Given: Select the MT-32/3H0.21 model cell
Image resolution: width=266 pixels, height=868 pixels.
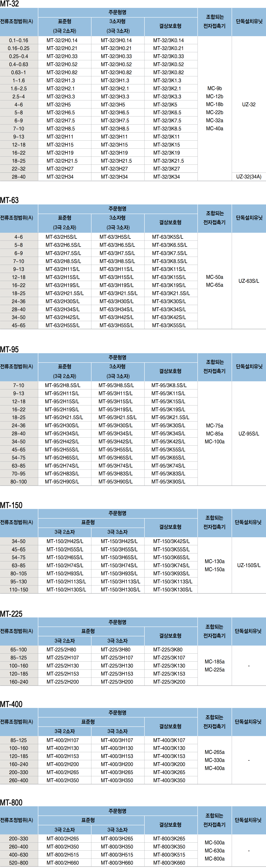Looking at the screenshot, I should [x=116, y=48].
